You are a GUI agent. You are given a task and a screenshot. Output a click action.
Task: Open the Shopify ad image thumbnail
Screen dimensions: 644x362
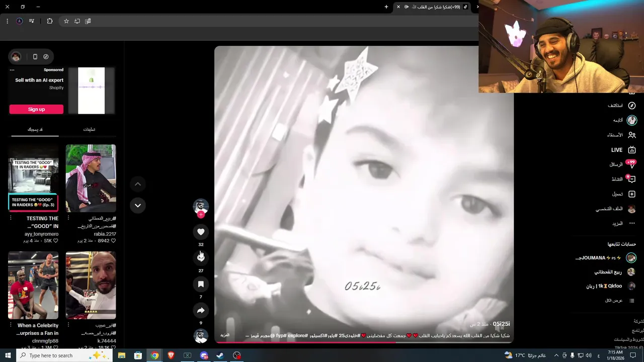92,90
